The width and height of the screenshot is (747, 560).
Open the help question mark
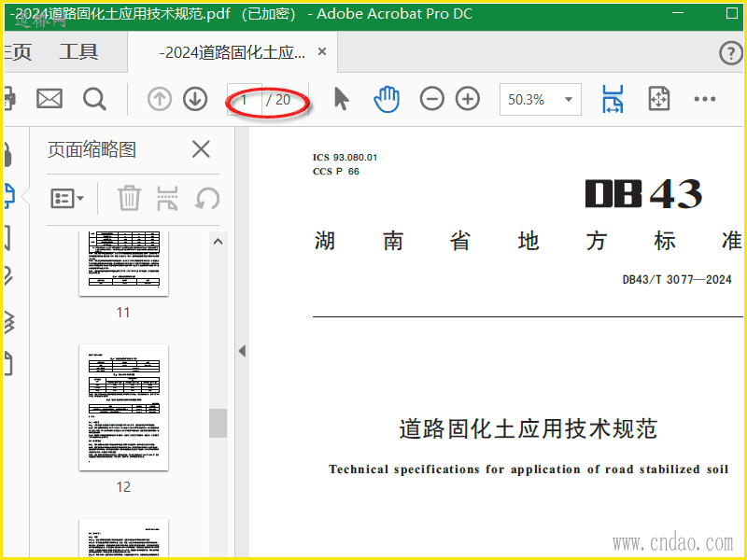coord(730,52)
